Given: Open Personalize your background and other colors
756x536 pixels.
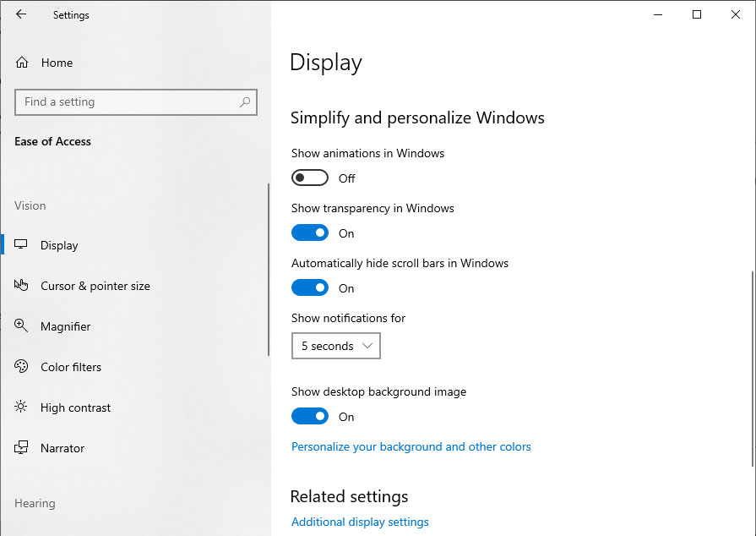Looking at the screenshot, I should tap(411, 446).
